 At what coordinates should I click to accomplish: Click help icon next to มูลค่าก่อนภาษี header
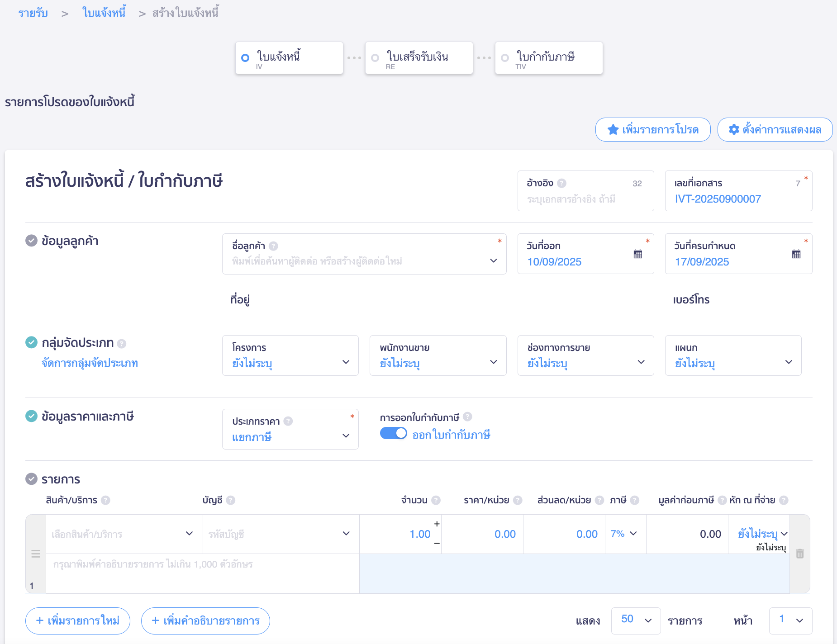[x=722, y=500]
